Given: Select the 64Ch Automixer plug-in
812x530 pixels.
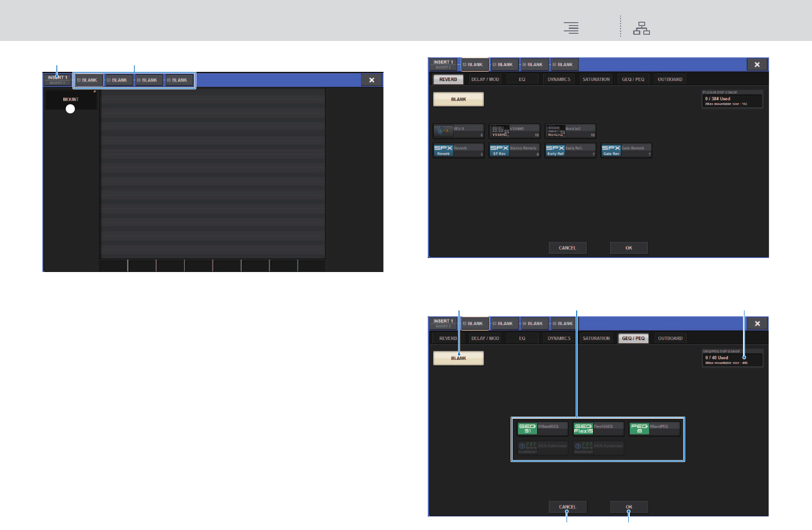Looking at the screenshot, I should (x=598, y=448).
